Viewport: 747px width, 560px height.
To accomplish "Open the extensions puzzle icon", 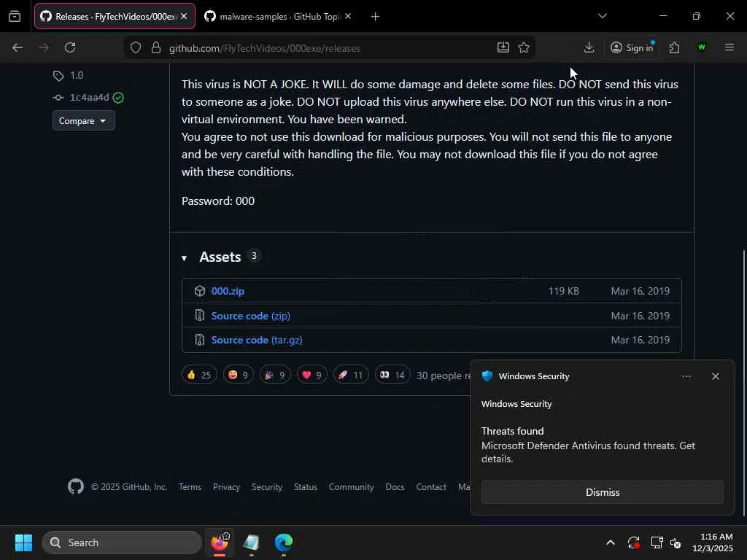I will 674,47.
